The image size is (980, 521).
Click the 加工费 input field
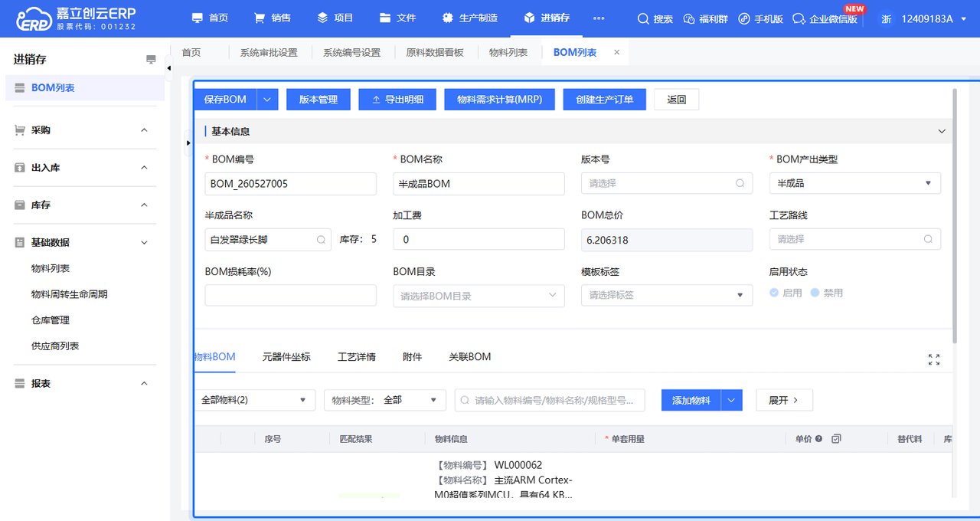(x=479, y=239)
